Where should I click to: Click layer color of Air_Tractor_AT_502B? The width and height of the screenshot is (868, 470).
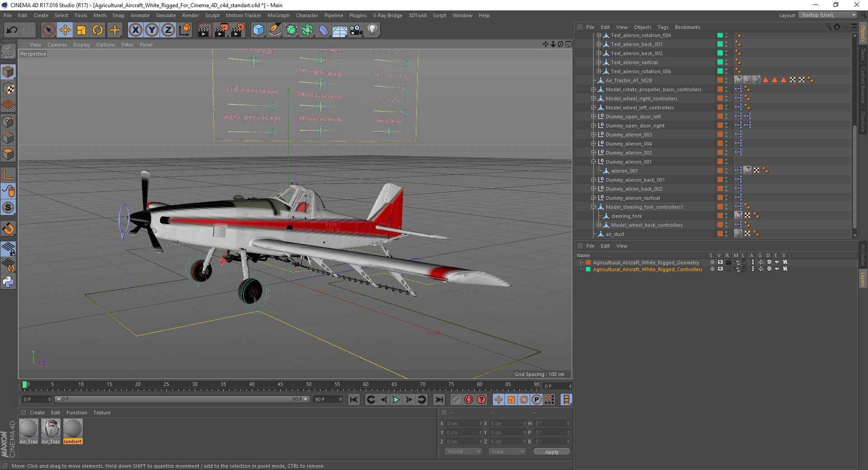point(720,80)
